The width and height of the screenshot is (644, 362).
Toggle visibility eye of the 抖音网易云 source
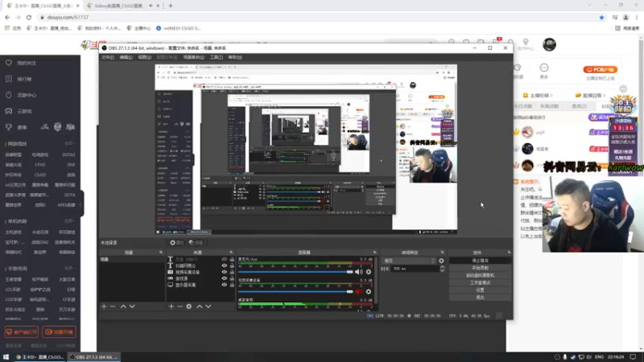(225, 265)
